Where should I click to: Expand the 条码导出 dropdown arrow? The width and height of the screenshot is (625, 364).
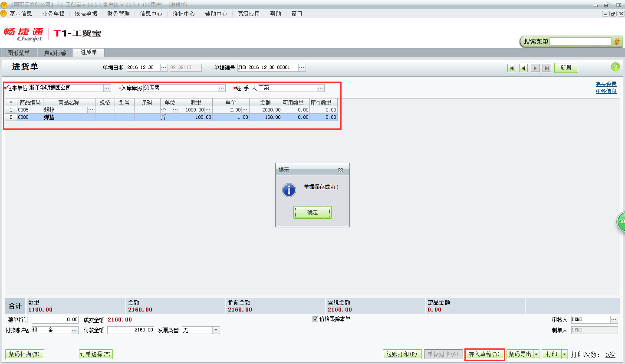[x=536, y=354]
